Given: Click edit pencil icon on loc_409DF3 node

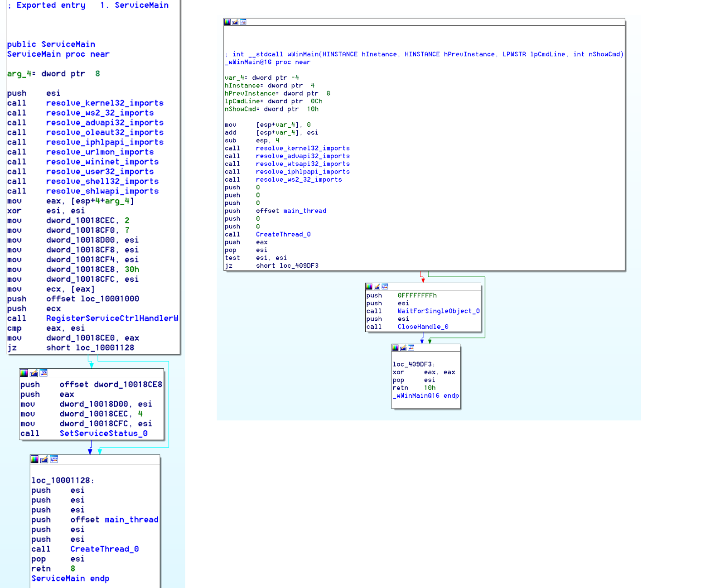Looking at the screenshot, I should tap(403, 347).
